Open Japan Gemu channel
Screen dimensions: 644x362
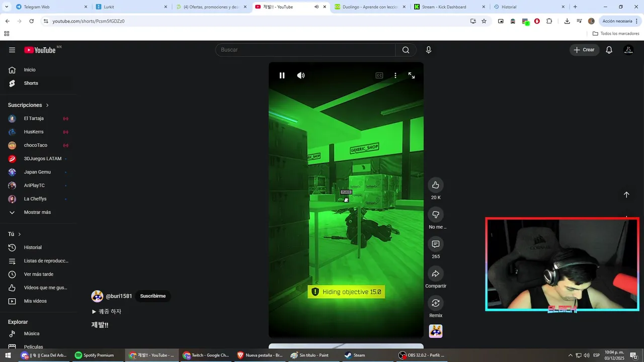coord(38,172)
